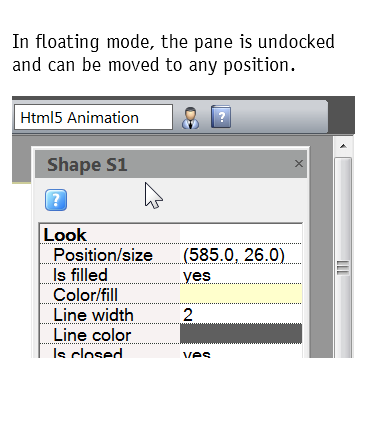Open the help book icon in toolbar
The height and width of the screenshot is (422, 366).
coord(221,117)
